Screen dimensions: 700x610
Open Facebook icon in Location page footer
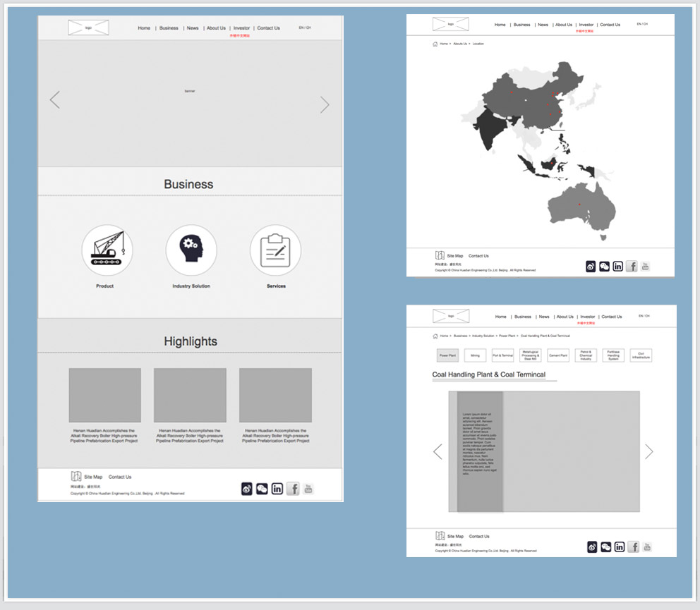point(632,267)
